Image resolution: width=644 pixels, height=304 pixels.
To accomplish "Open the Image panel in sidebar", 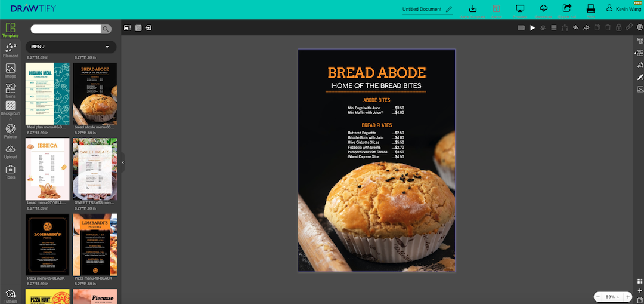I will click(x=10, y=70).
